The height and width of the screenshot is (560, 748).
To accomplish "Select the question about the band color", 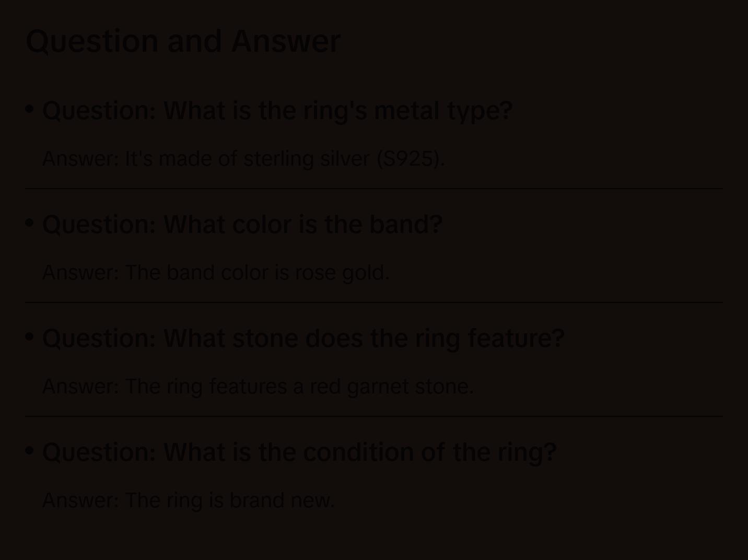I will coord(242,224).
